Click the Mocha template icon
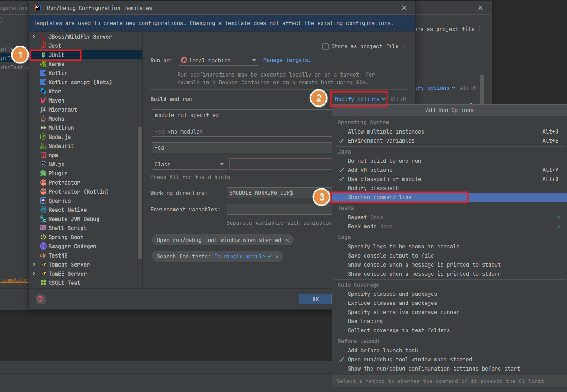The image size is (567, 392). [x=43, y=119]
